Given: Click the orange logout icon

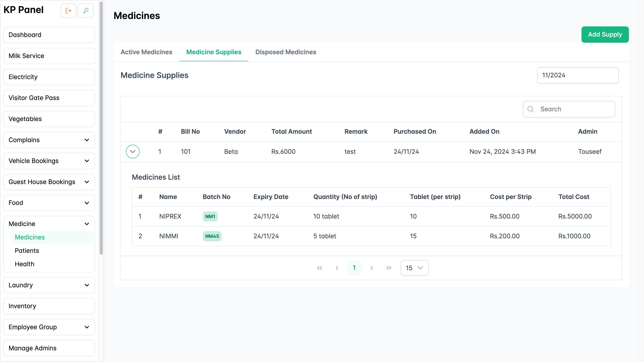Looking at the screenshot, I should pos(68,11).
